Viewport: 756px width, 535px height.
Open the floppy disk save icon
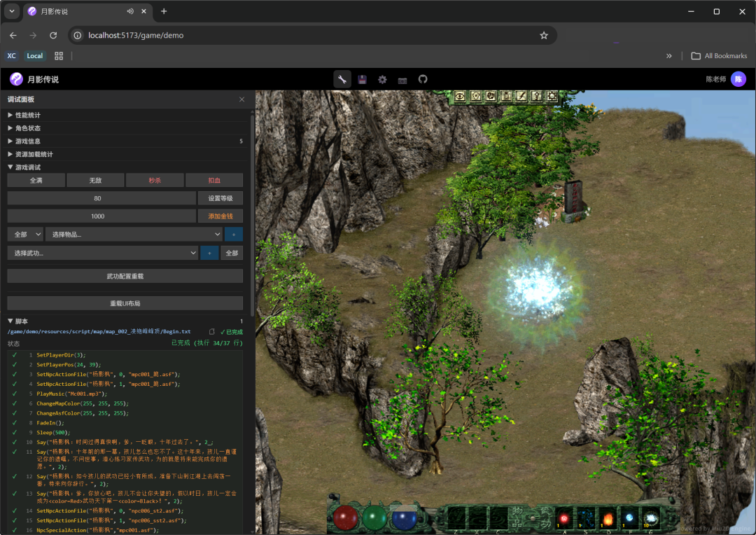point(362,79)
